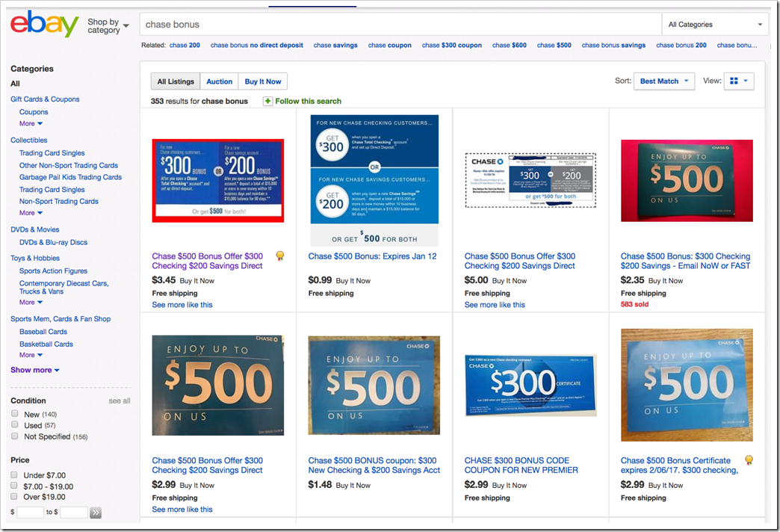Open Chase $500 BONUS coupon New Checking listing title

[374, 466]
